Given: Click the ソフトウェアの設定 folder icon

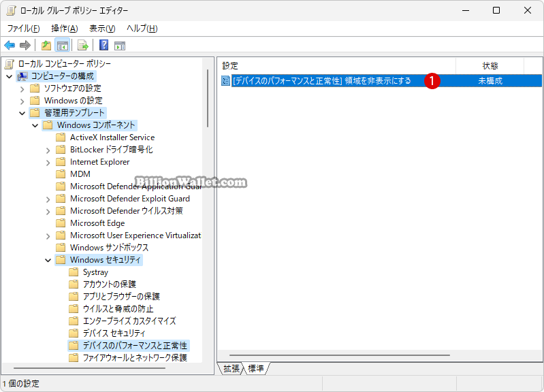Looking at the screenshot, I should 35,88.
